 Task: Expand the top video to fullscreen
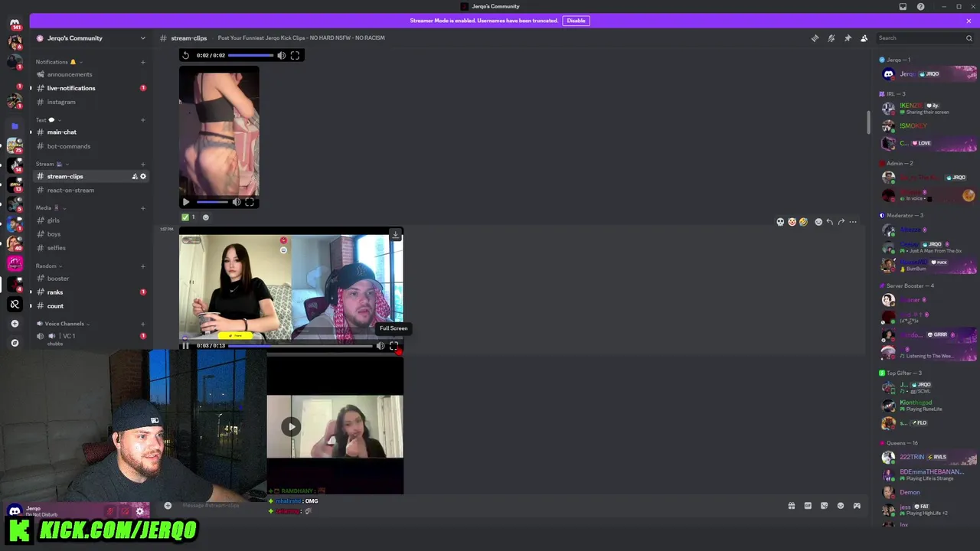click(x=295, y=55)
